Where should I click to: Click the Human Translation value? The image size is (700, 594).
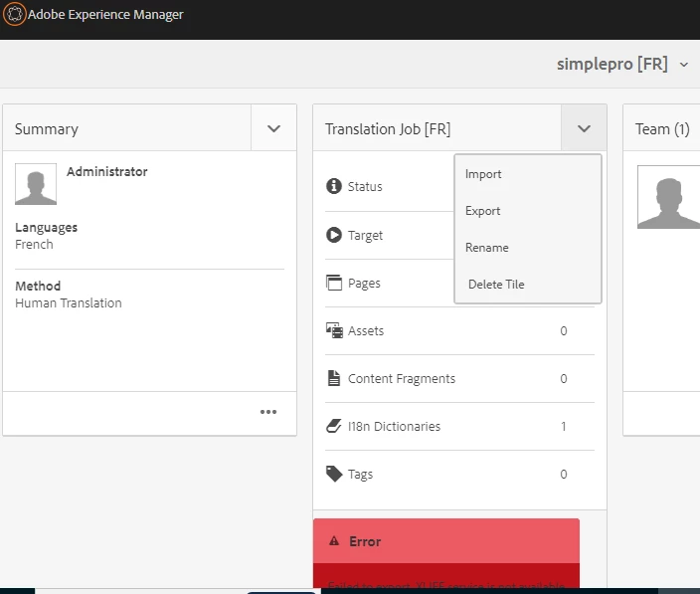[69, 302]
